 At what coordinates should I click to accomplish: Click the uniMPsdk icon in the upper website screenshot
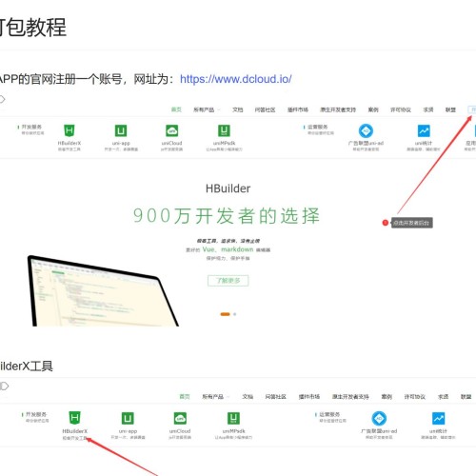[x=224, y=130]
